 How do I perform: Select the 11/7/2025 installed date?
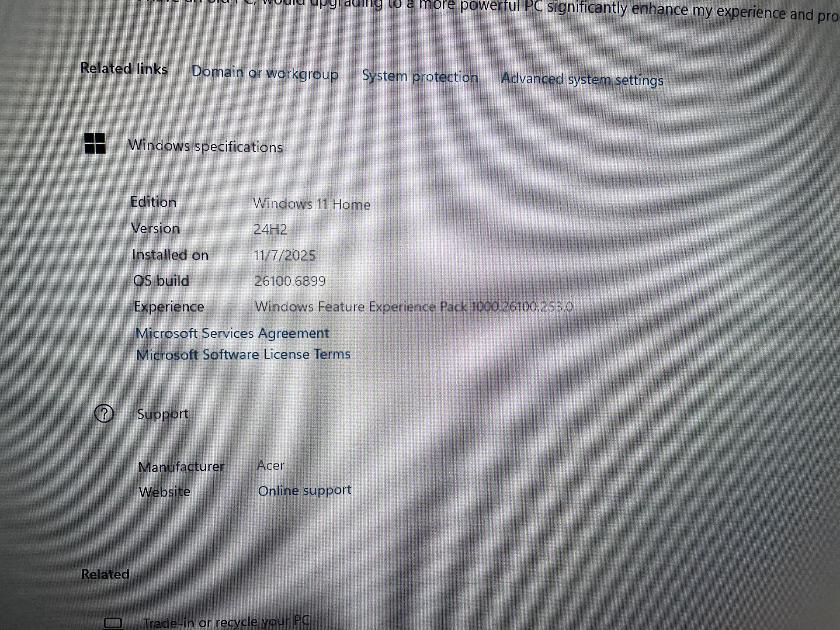click(285, 255)
